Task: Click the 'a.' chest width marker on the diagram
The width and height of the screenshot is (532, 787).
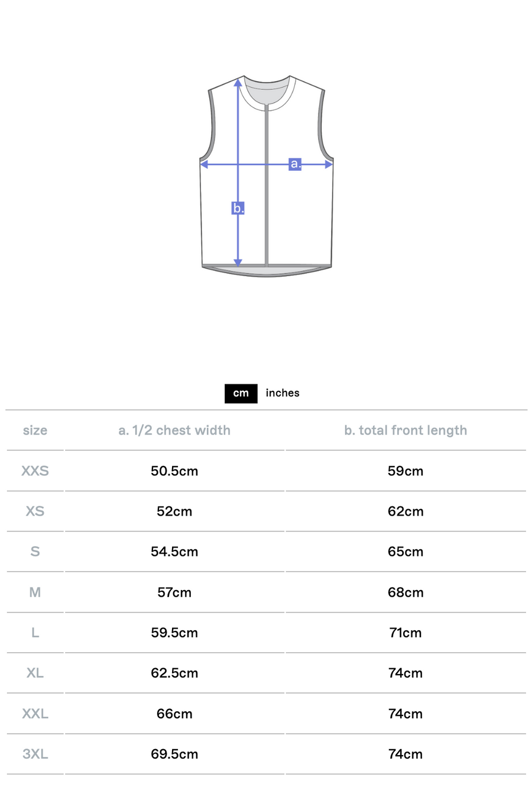Action: (296, 164)
